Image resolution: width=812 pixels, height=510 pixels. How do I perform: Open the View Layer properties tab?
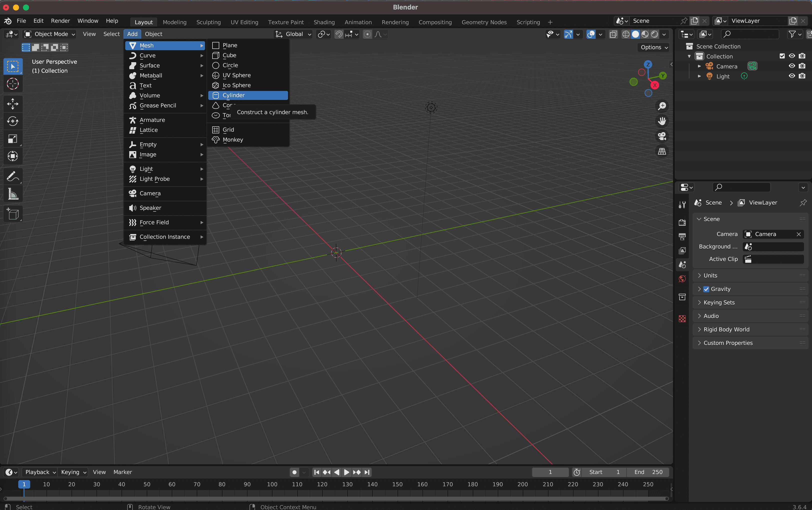[682, 251]
